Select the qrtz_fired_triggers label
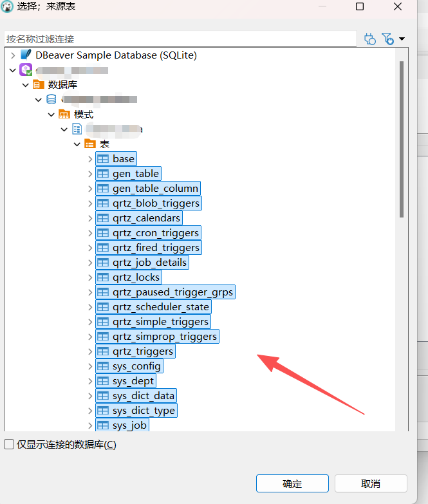The width and height of the screenshot is (428, 504). pyautogui.click(x=156, y=248)
